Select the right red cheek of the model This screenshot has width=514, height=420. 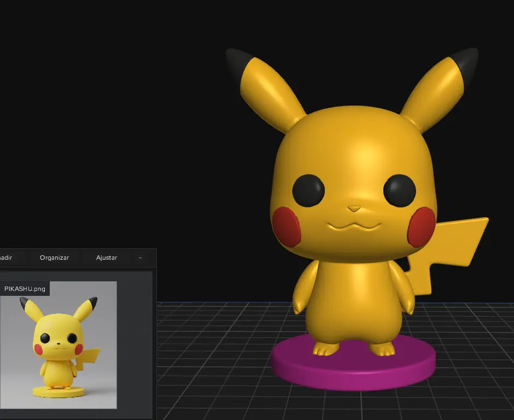[x=422, y=227]
